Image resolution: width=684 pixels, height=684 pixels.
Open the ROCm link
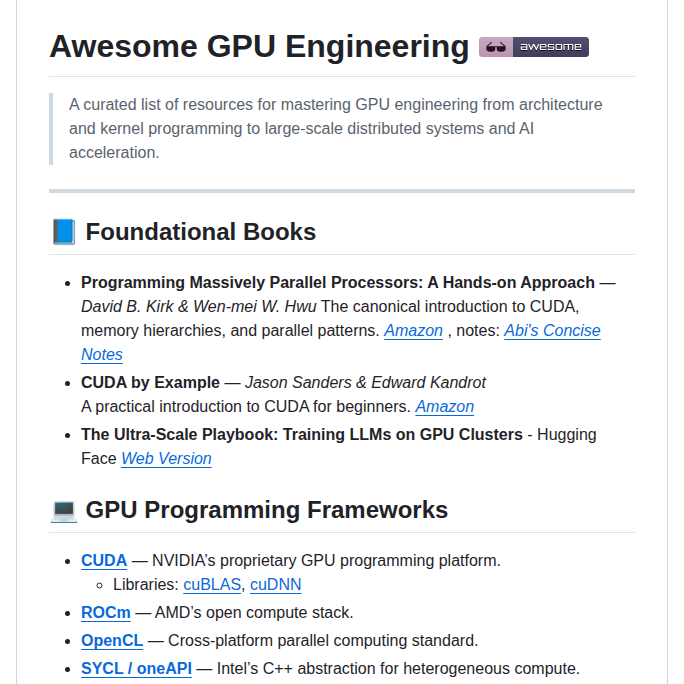(x=106, y=612)
